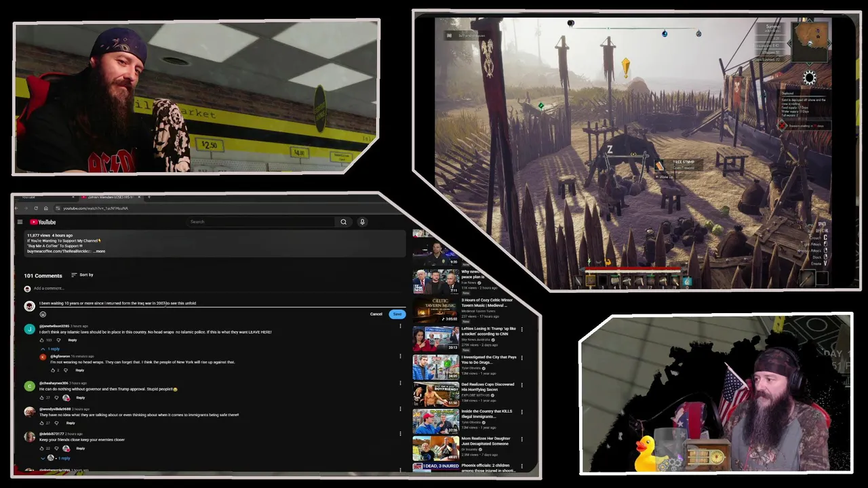Open options menu for janetwilson3285 comment
Viewport: 868px width, 488px height.
pyautogui.click(x=400, y=326)
